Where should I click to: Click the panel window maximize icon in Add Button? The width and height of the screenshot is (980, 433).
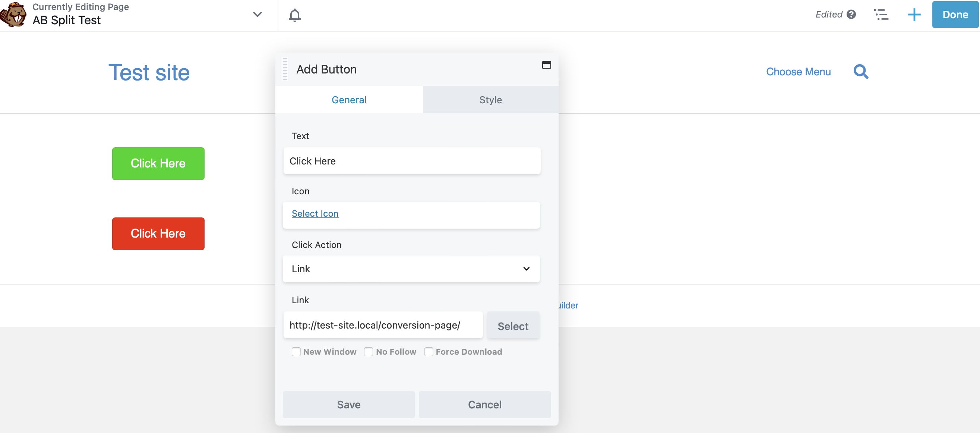[x=546, y=65]
